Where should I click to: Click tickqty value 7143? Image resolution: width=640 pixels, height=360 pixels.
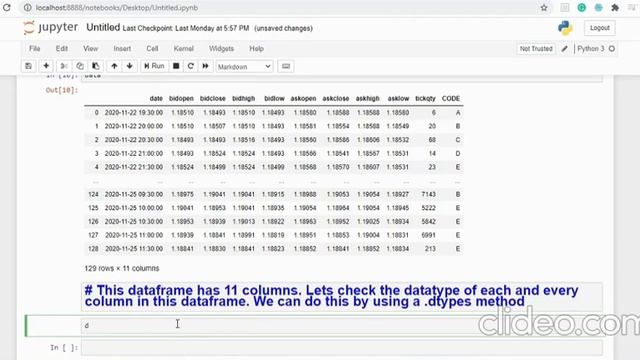tap(429, 194)
